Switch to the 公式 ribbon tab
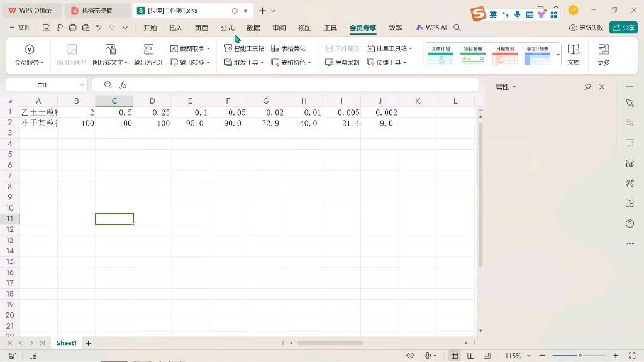Image resolution: width=644 pixels, height=362 pixels. coord(226,28)
